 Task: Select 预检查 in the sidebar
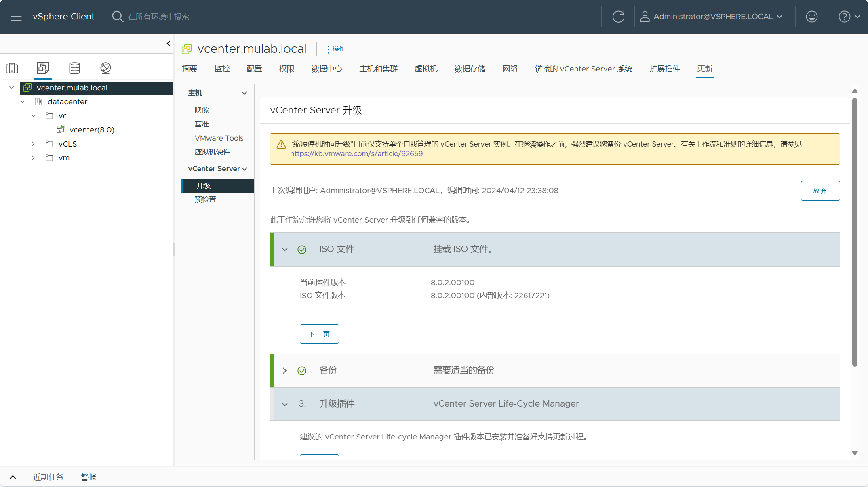click(205, 199)
